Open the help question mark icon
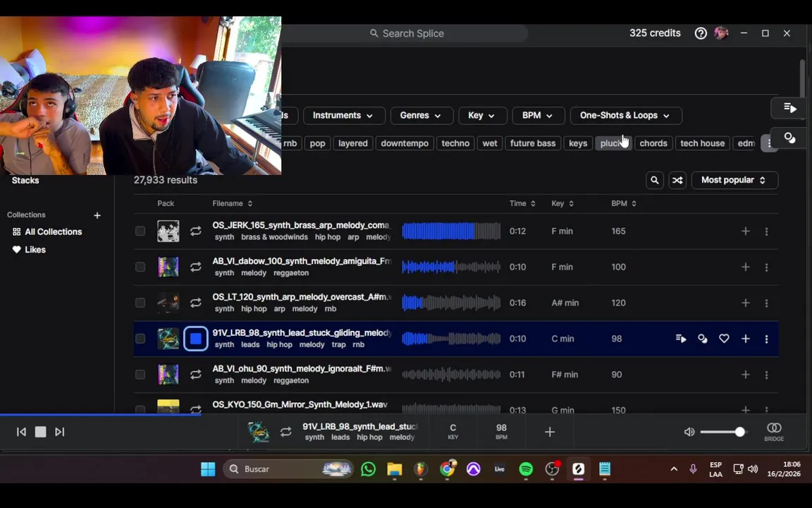 point(701,33)
